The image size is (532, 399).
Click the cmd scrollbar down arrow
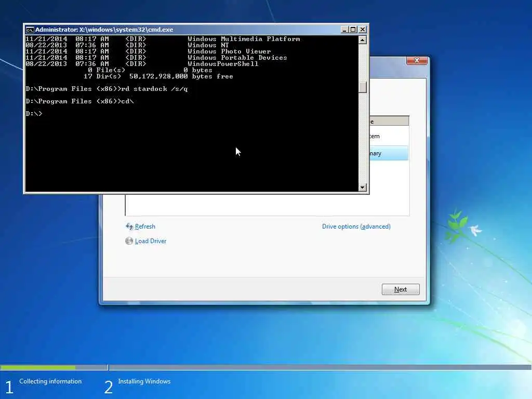tap(362, 187)
